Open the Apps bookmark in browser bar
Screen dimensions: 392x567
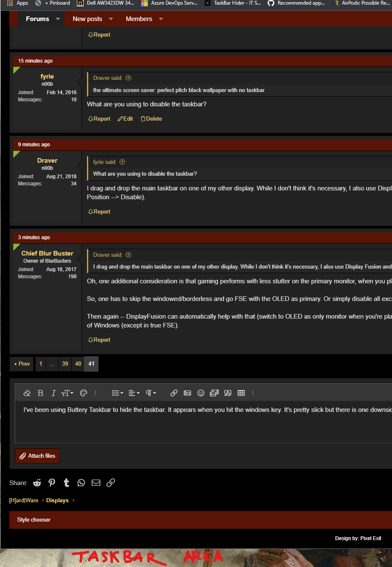click(18, 3)
